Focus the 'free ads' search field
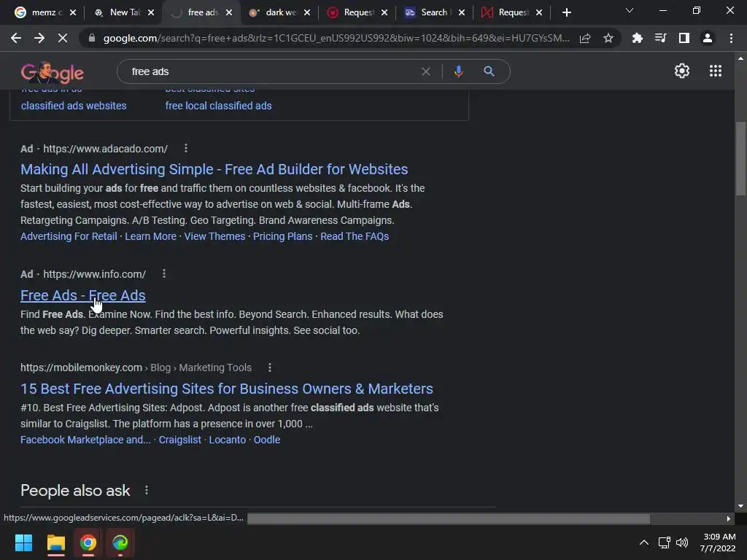 click(x=271, y=71)
